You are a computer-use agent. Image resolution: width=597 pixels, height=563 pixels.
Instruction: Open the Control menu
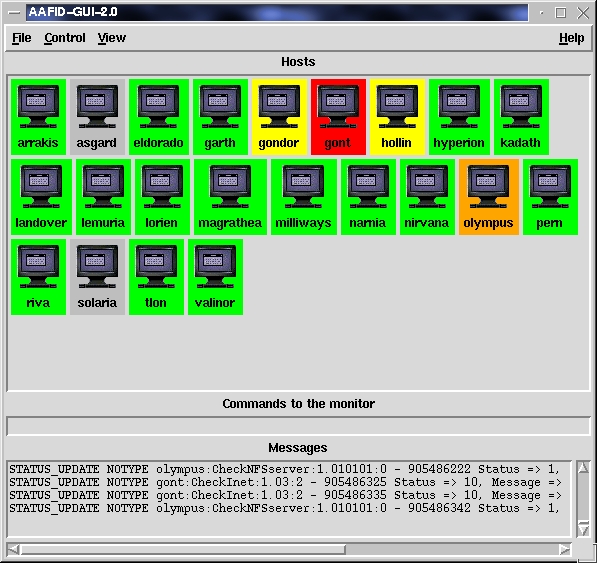pos(65,38)
